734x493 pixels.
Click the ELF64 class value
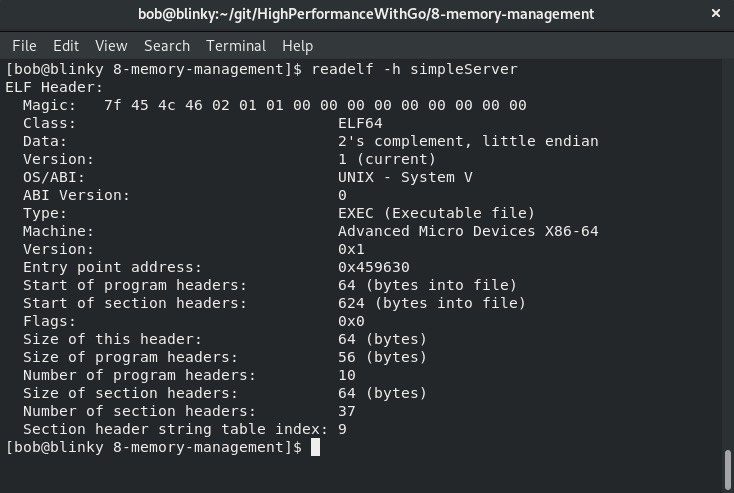[x=360, y=123]
